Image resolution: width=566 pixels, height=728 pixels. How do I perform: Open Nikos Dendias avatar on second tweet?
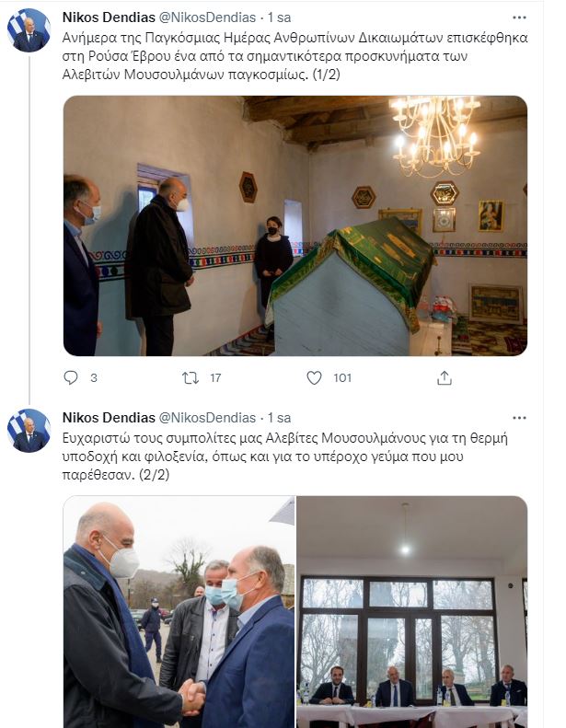[x=29, y=431]
